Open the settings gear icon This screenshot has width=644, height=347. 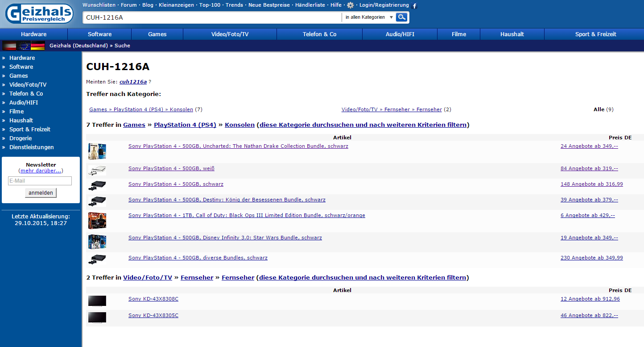(351, 5)
